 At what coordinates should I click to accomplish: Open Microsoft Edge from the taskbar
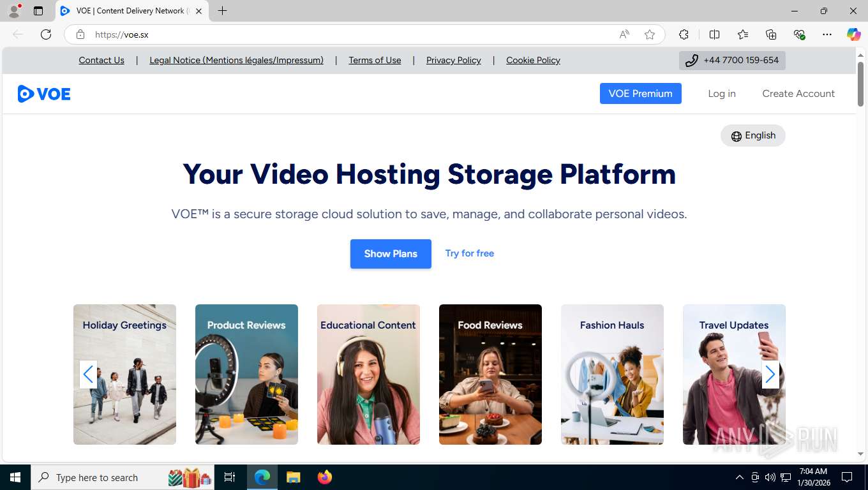tap(262, 477)
